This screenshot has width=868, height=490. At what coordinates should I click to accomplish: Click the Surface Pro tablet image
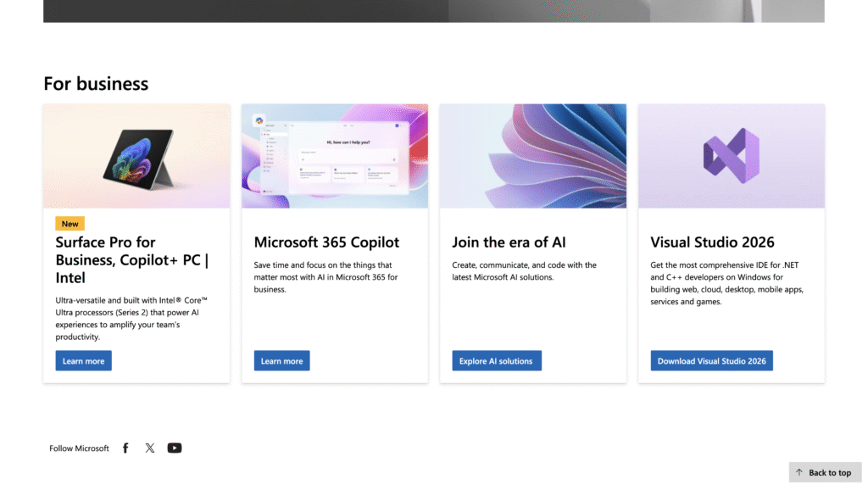138,157
